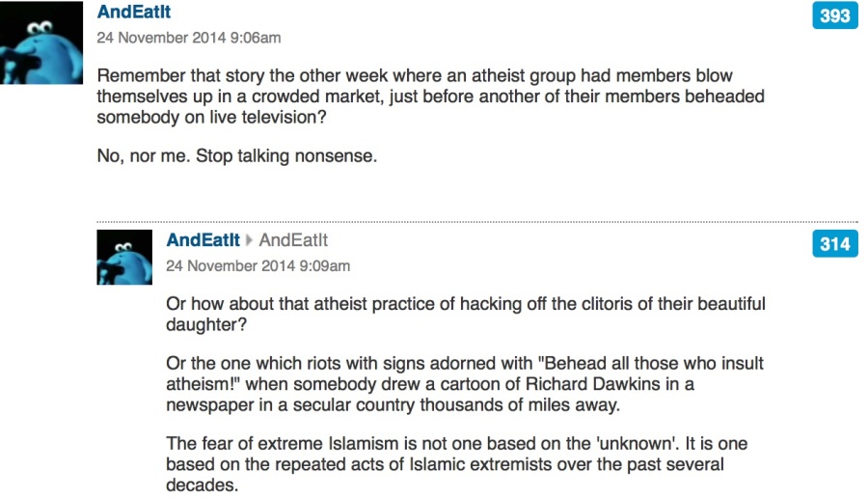Jump to parent via grey AndEatIt link
868x498 pixels.
coord(293,240)
